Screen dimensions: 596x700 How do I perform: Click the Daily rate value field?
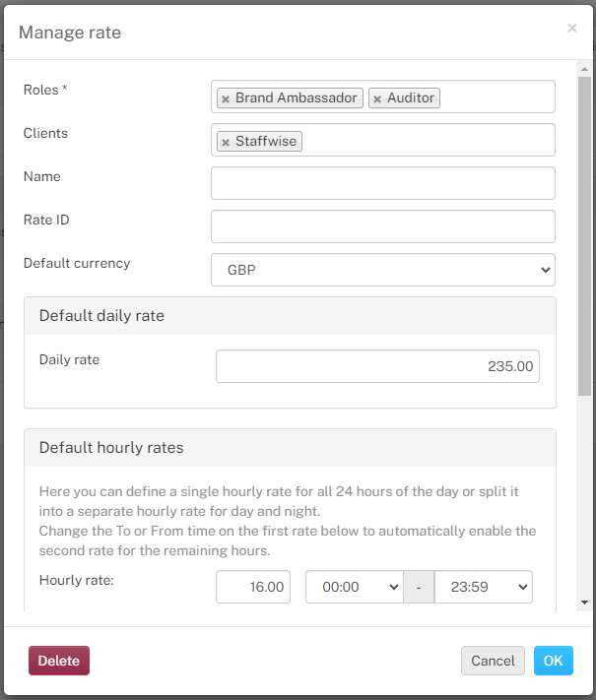pyautogui.click(x=377, y=366)
